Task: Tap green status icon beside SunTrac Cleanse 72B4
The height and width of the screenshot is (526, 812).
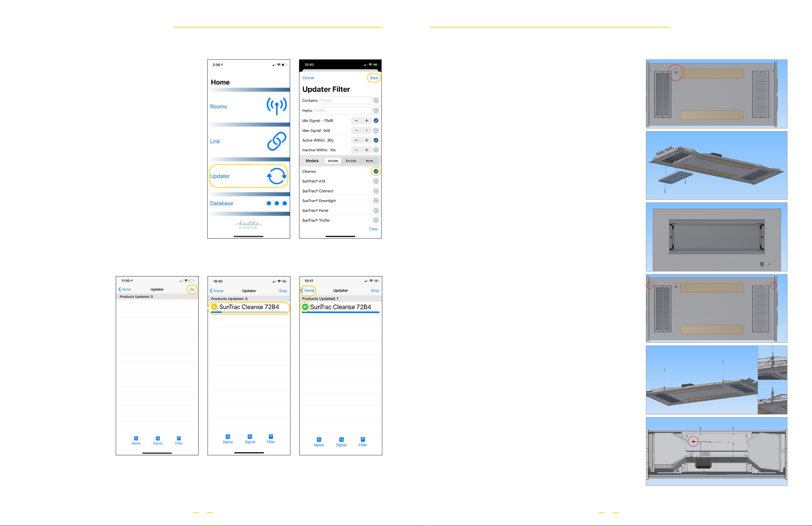Action: (305, 307)
